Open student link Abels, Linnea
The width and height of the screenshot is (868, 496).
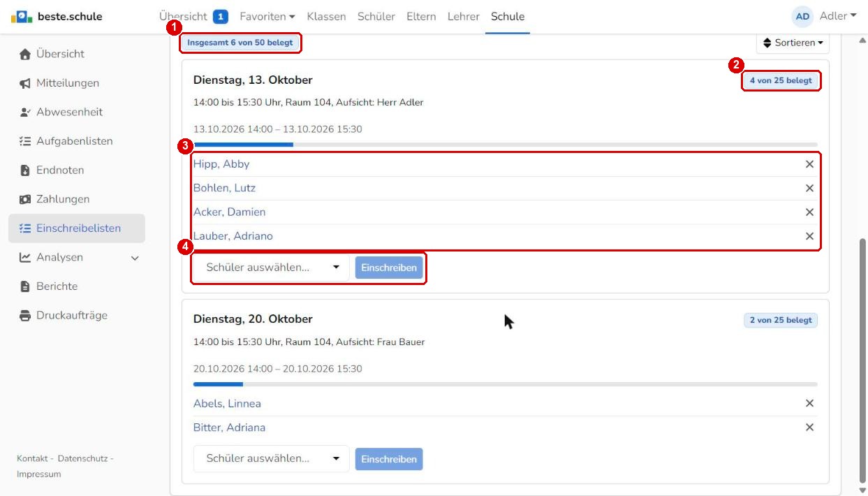pyautogui.click(x=227, y=403)
